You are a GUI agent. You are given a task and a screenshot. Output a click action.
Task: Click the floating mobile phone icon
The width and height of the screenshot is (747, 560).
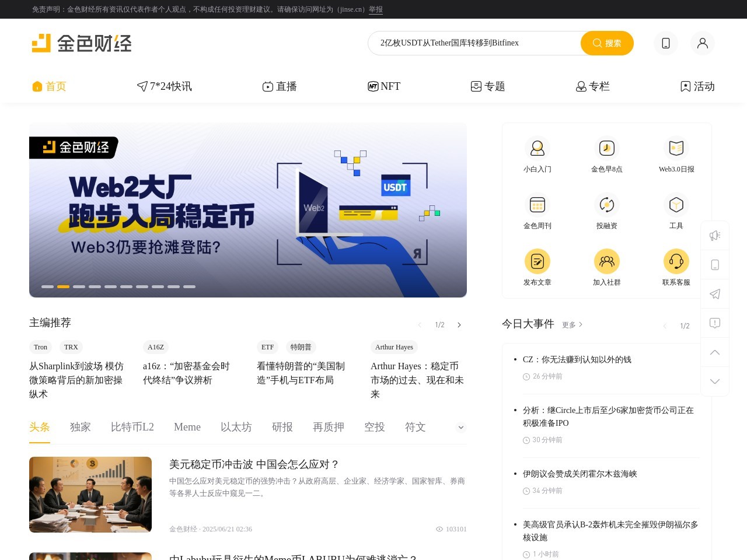715,265
